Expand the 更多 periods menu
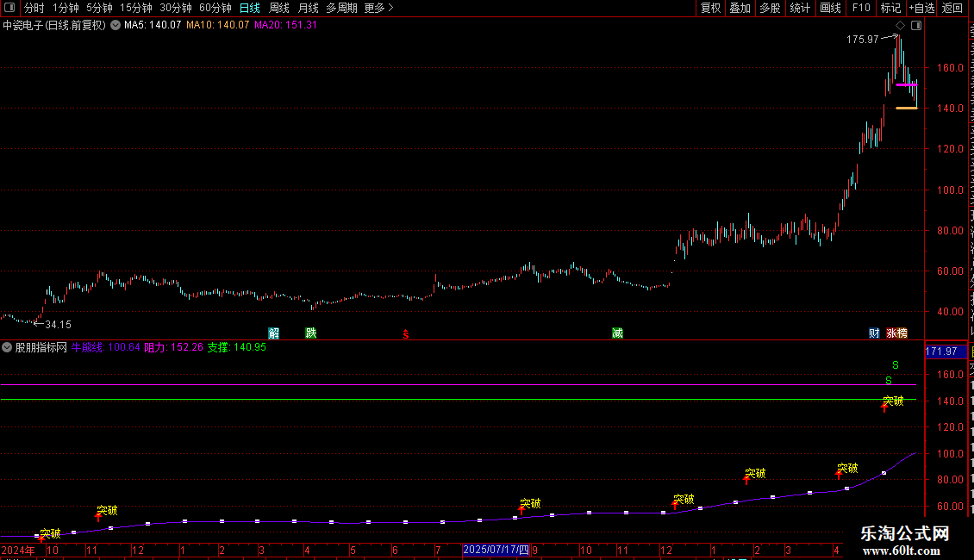The image size is (974, 560). click(x=378, y=8)
